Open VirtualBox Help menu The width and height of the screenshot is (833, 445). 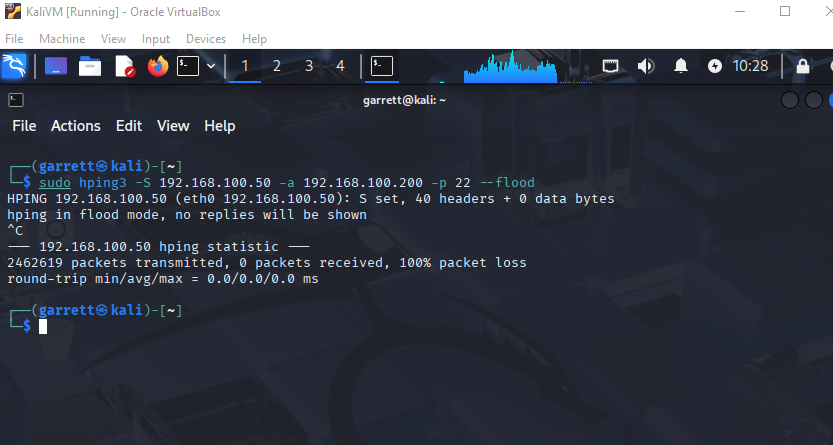pos(254,39)
